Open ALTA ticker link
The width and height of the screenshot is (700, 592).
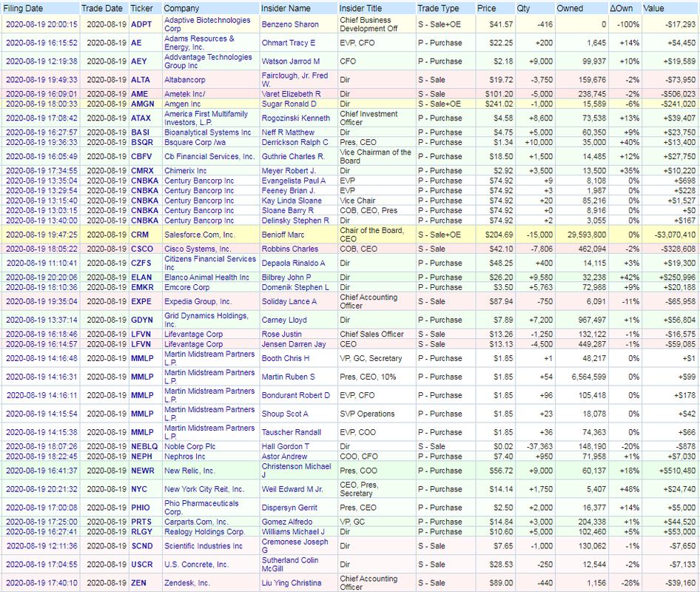[140, 79]
